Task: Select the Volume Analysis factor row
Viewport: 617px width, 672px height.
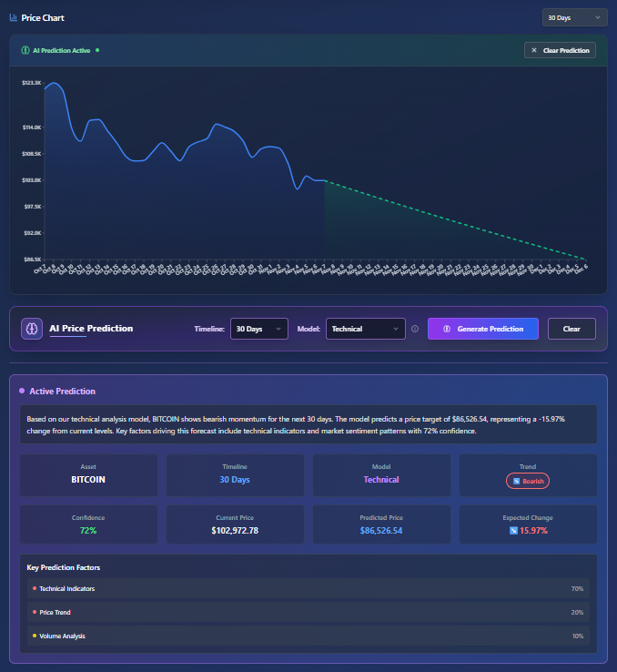Action: tap(308, 636)
